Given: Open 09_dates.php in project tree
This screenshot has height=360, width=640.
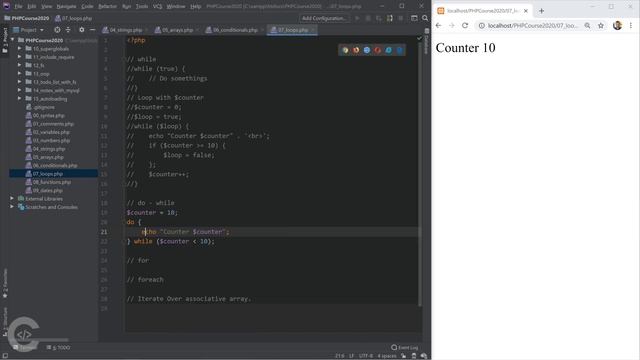Looking at the screenshot, I should point(44,190).
